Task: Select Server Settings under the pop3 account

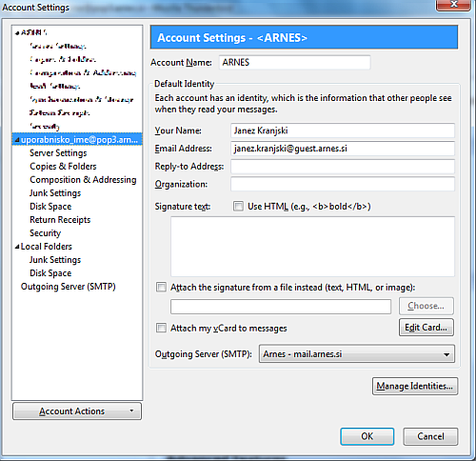Action: pos(58,153)
